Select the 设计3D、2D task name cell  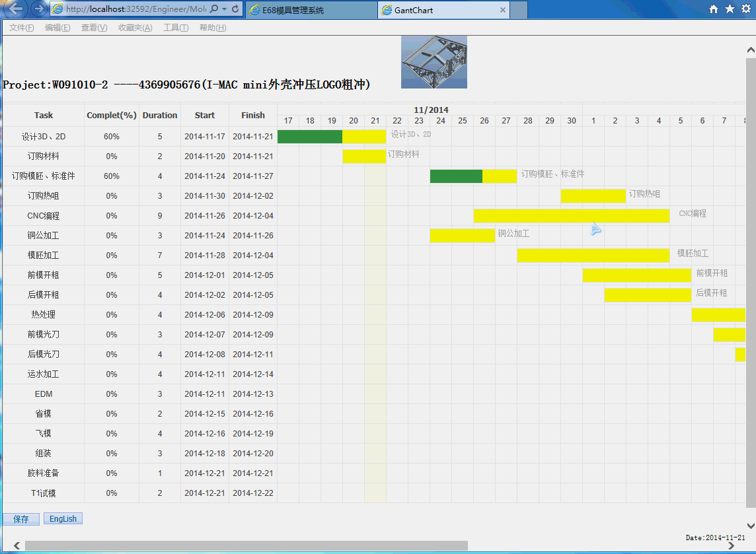[x=44, y=136]
